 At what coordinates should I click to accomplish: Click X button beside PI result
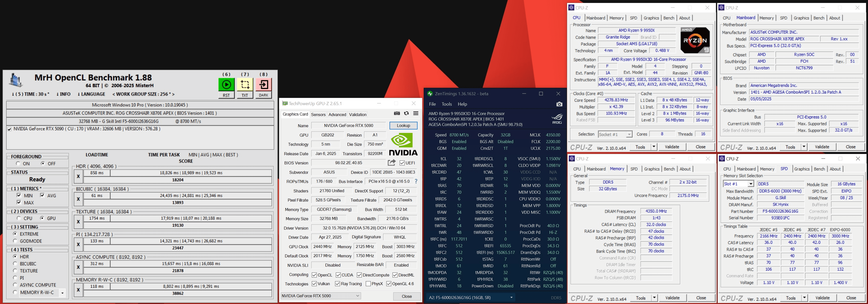click(78, 244)
